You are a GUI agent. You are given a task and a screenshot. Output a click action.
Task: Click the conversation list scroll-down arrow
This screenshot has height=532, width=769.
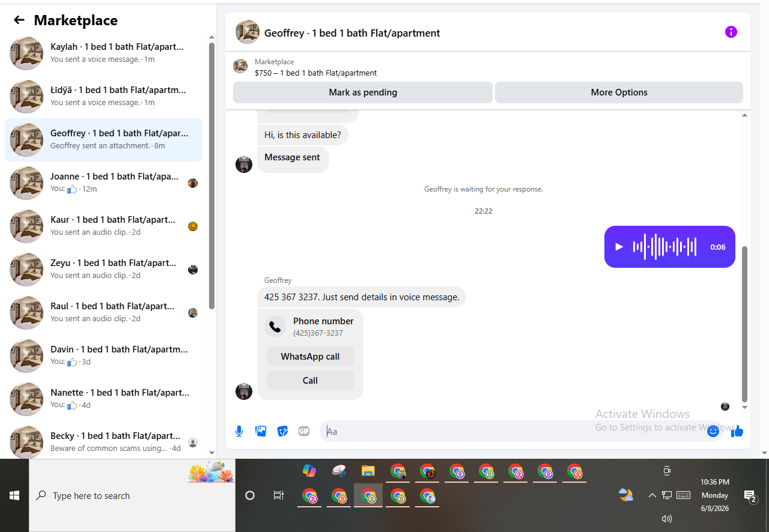[x=211, y=453]
